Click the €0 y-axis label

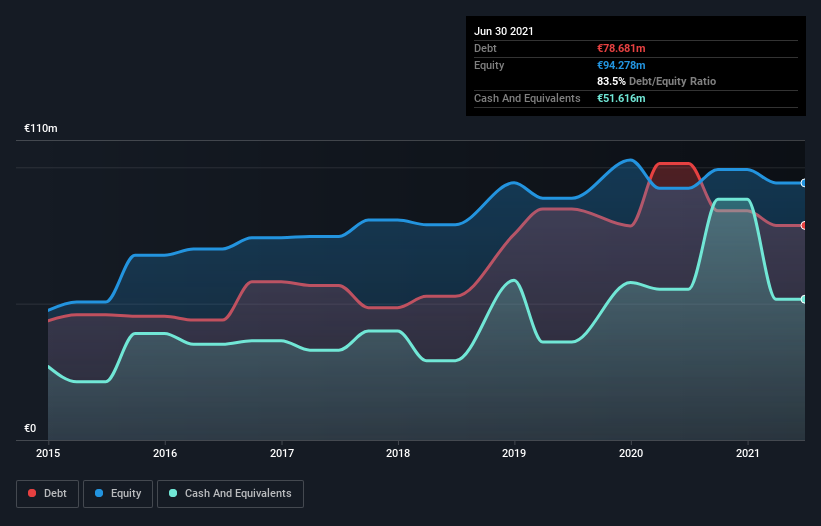(30, 428)
